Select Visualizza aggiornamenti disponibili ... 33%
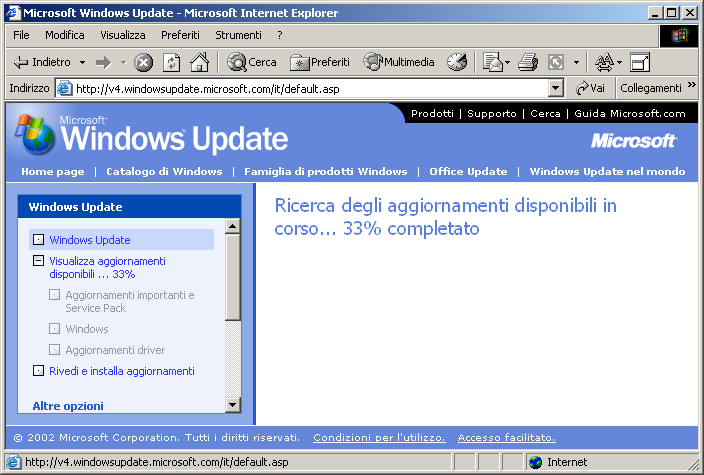 pyautogui.click(x=107, y=268)
